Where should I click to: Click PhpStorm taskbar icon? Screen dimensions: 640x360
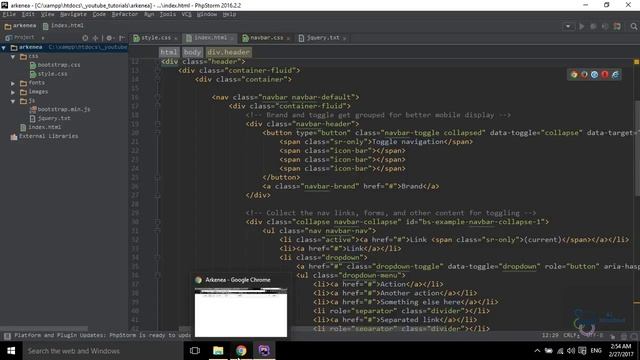(264, 351)
